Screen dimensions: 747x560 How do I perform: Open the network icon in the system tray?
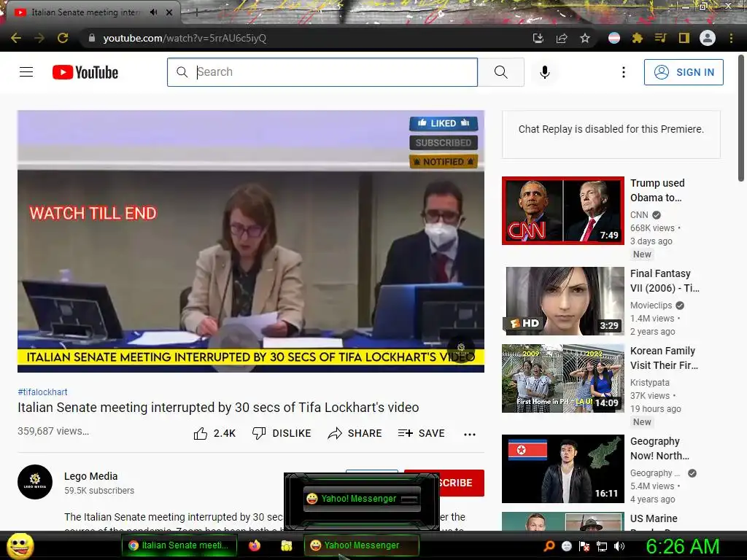(x=602, y=546)
